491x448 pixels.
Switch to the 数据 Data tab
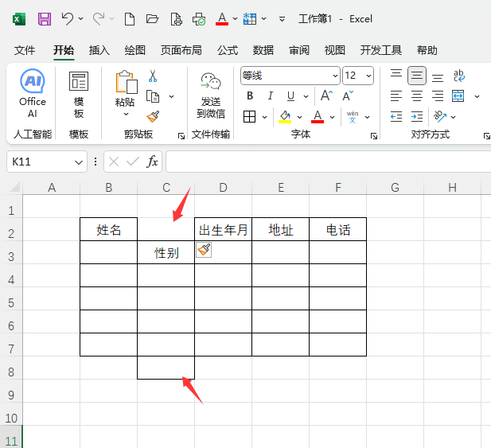coord(263,50)
